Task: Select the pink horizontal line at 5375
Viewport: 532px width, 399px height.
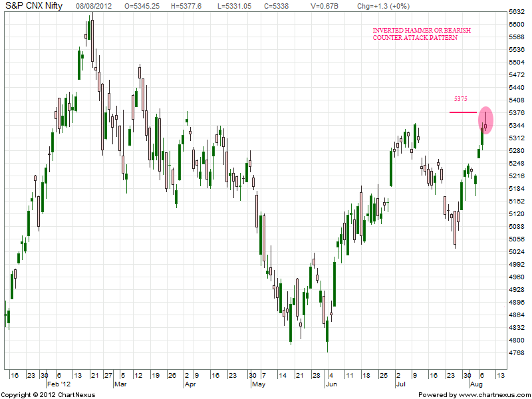Action: [x=463, y=112]
